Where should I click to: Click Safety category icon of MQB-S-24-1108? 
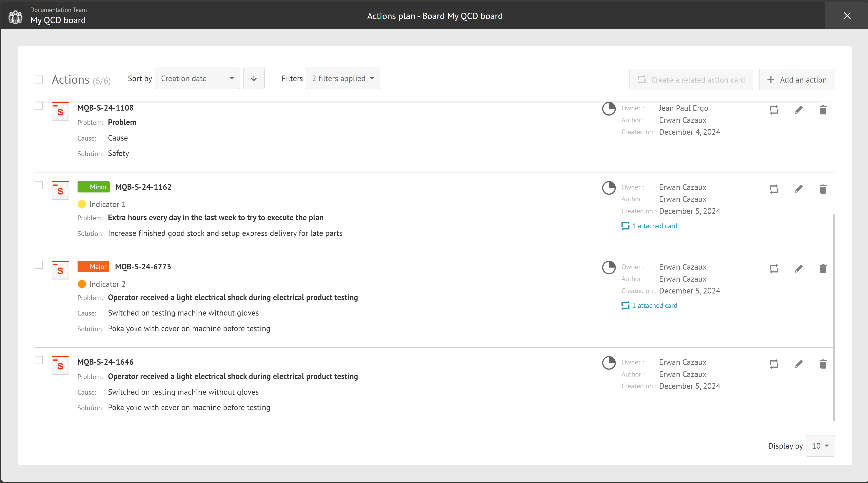pos(60,111)
